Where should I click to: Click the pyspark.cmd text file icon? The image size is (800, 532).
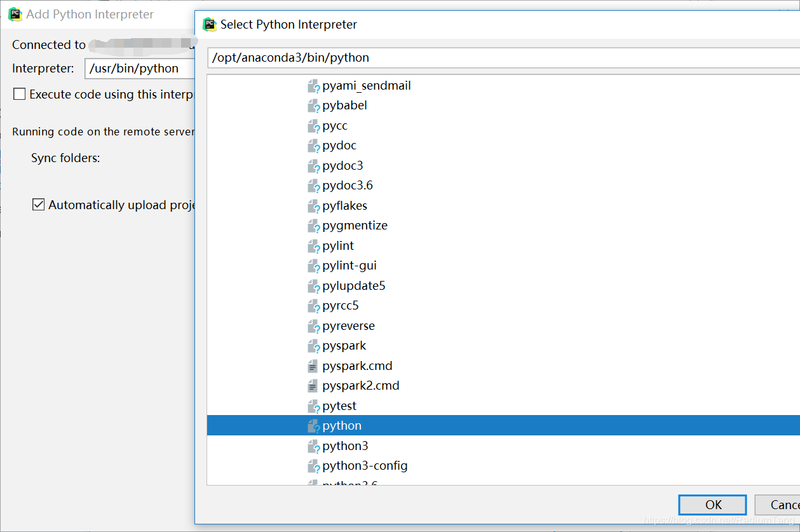pos(313,366)
